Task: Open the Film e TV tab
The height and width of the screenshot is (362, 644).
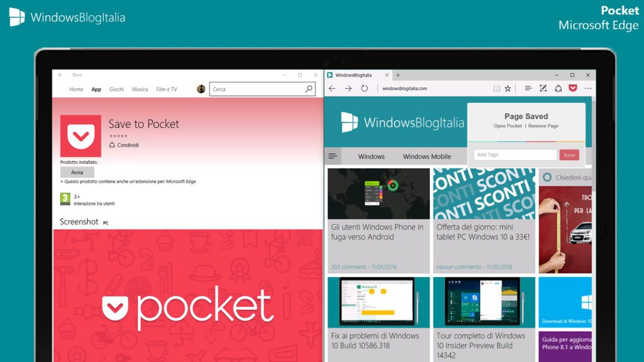Action: [x=166, y=89]
